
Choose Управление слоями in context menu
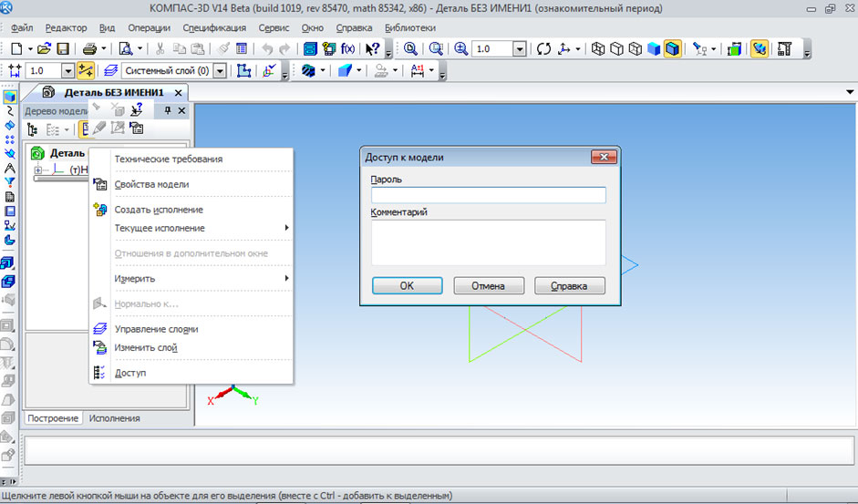[191, 329]
